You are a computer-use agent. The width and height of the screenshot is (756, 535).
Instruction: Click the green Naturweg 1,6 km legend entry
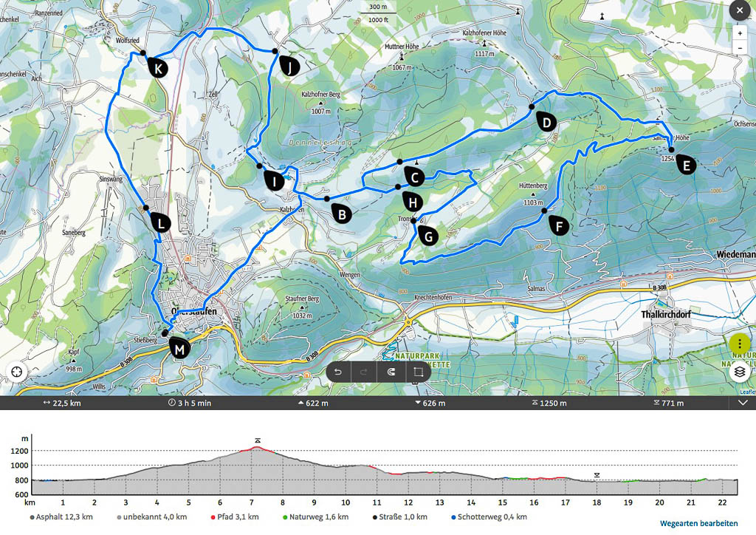point(317,517)
